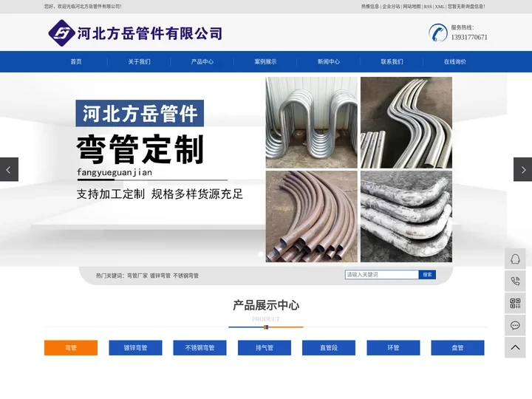The height and width of the screenshot is (399, 532).
Task: Open the 热推信息 top link
Action: click(370, 7)
